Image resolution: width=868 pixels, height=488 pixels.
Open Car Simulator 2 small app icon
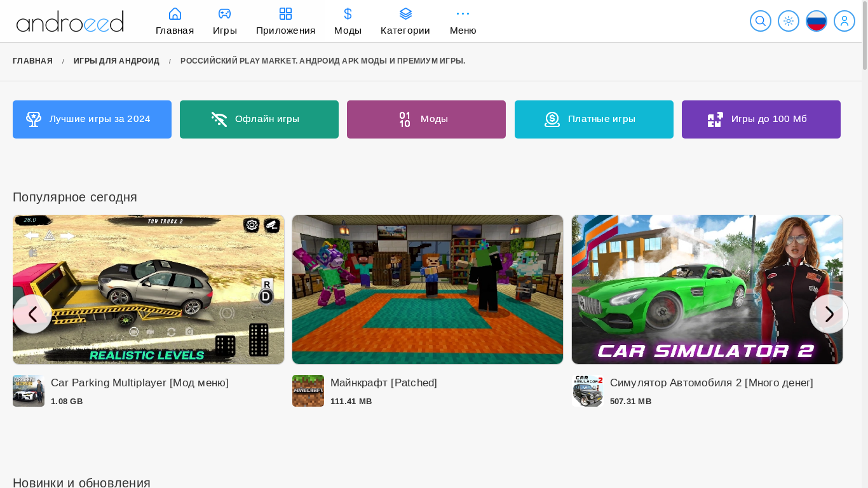588,391
